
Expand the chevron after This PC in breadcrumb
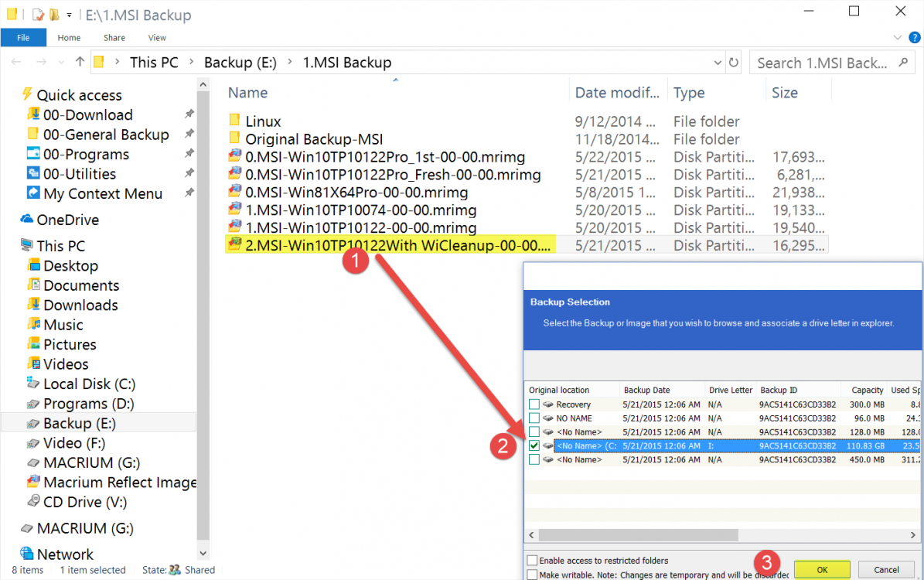pos(192,62)
